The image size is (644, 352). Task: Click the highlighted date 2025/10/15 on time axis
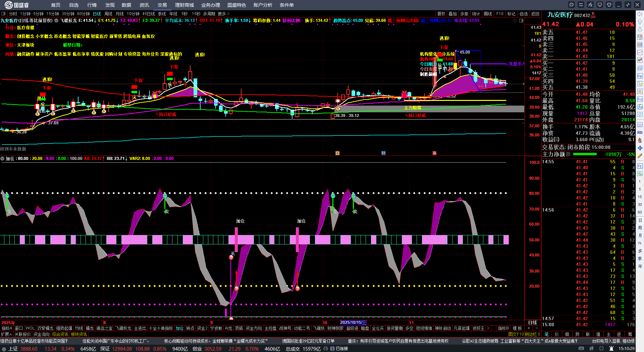tap(354, 322)
